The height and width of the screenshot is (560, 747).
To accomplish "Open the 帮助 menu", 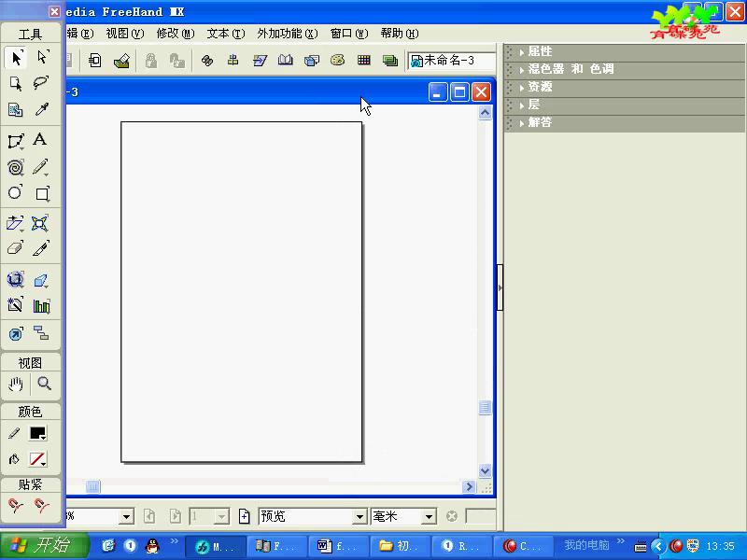I will point(400,34).
